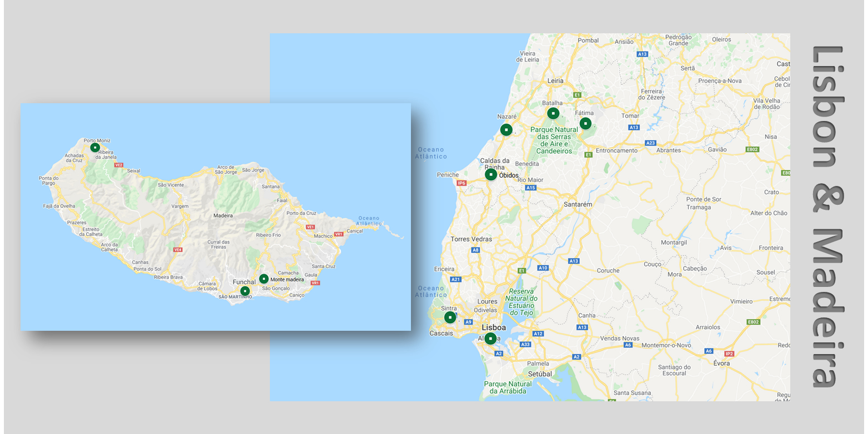This screenshot has width=868, height=434.
Task: Select the green marker at Sintra
Action: tap(450, 317)
